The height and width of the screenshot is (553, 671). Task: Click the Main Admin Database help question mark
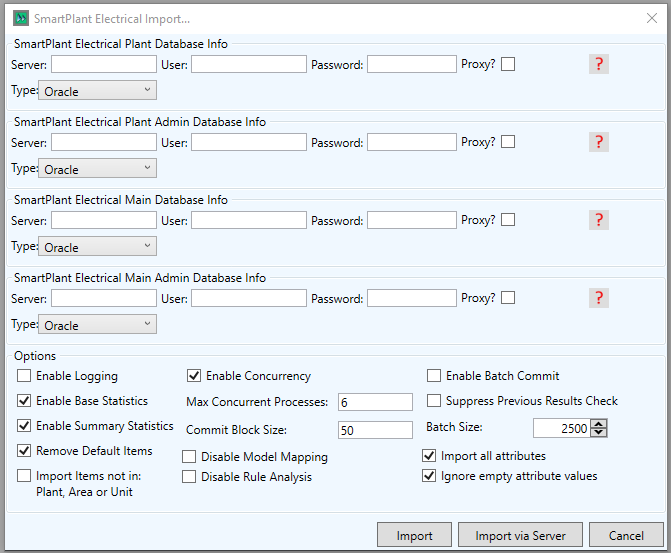pos(599,298)
